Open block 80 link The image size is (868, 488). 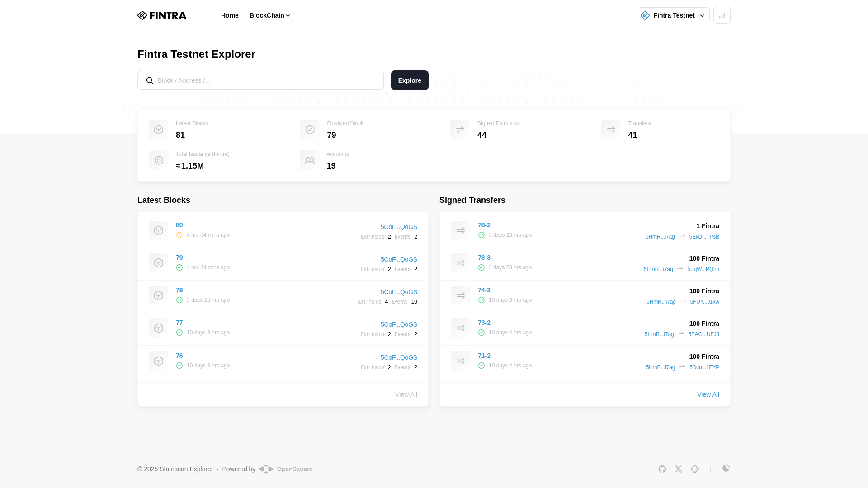pyautogui.click(x=179, y=225)
